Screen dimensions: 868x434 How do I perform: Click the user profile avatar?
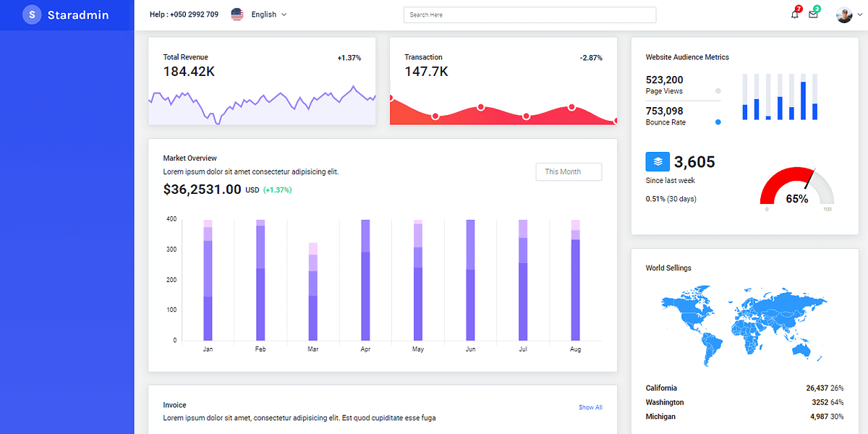pos(843,14)
